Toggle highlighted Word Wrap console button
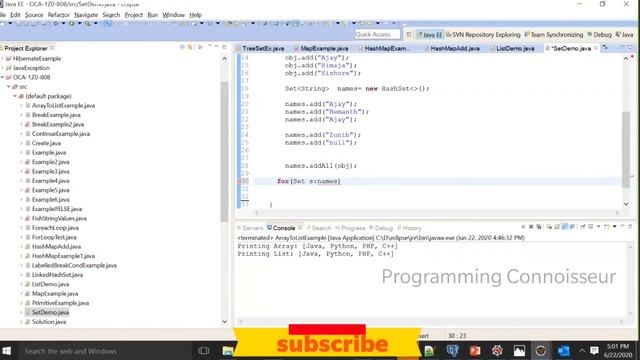The width and height of the screenshot is (640, 360). 565,227
